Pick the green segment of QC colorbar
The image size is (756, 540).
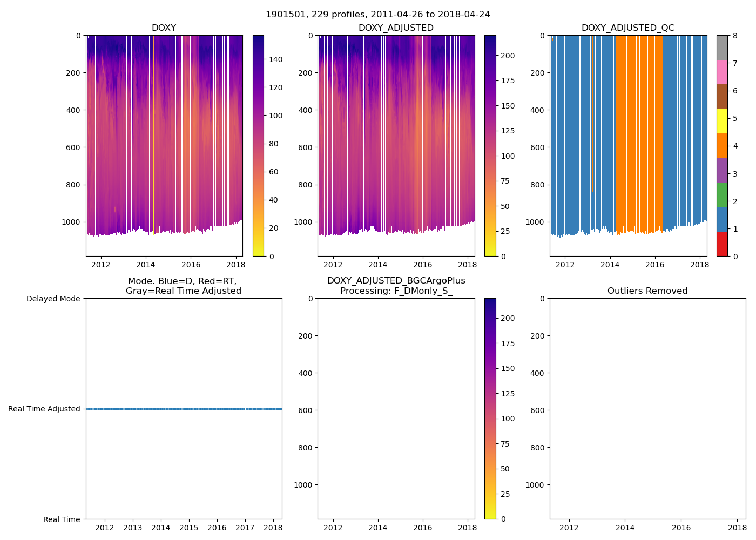722,195
